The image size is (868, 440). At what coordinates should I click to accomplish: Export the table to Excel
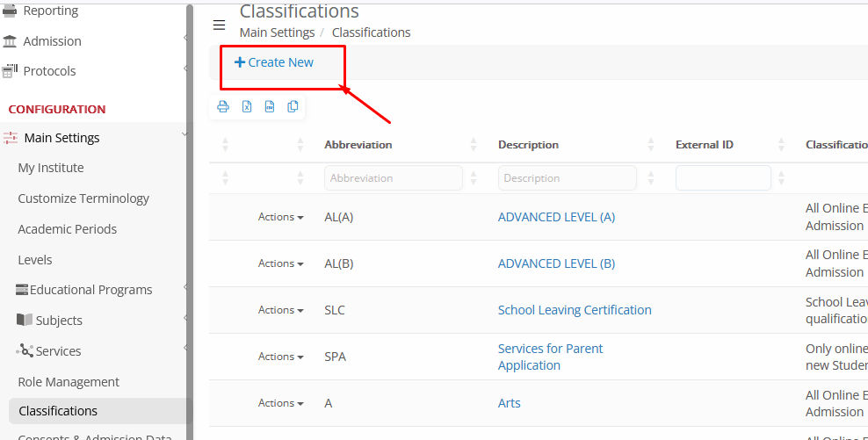tap(247, 107)
